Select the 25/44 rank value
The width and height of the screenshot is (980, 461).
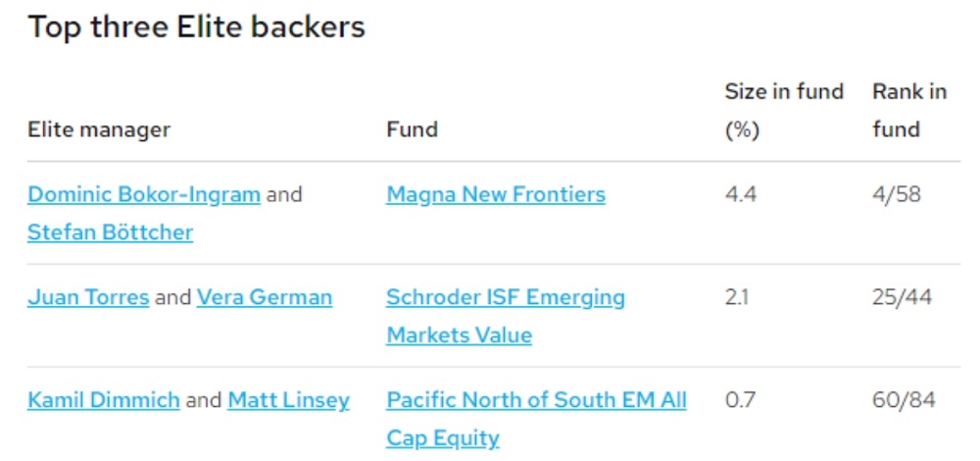tap(902, 297)
